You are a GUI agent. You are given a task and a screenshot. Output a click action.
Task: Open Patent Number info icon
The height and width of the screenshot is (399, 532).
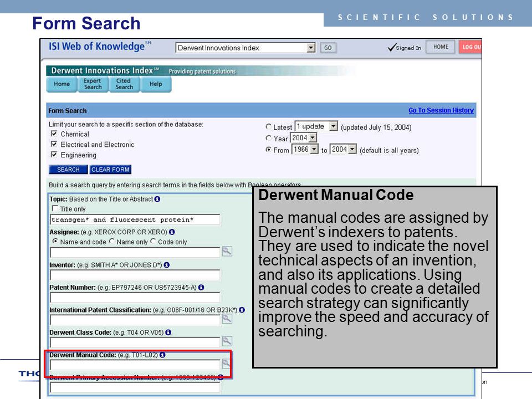(201, 288)
